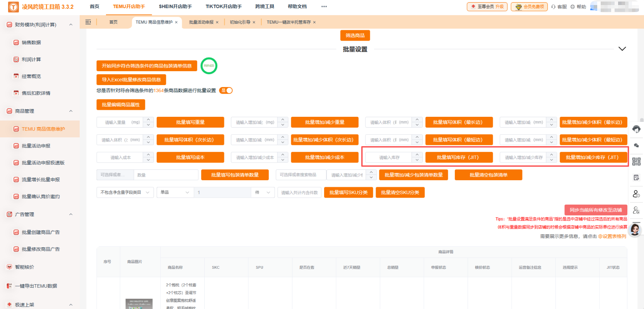The width and height of the screenshot is (644, 309).
Task: Click the 筛选商品 button
Action: 355,36
